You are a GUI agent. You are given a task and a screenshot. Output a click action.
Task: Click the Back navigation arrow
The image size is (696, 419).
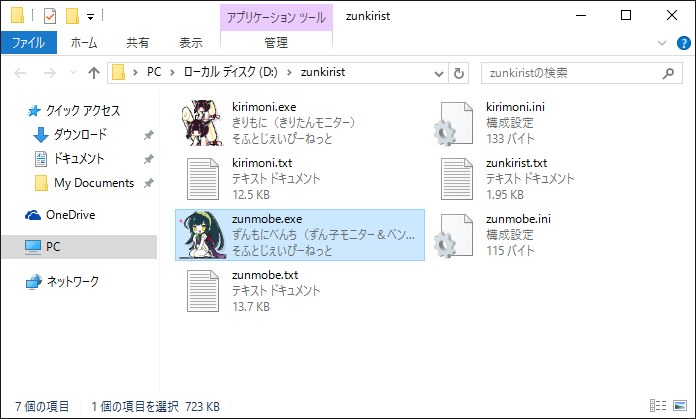(20, 73)
